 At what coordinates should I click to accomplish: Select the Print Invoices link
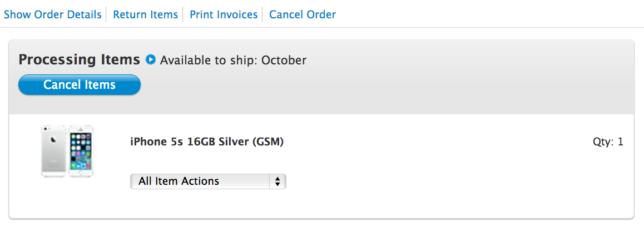pos(224,14)
